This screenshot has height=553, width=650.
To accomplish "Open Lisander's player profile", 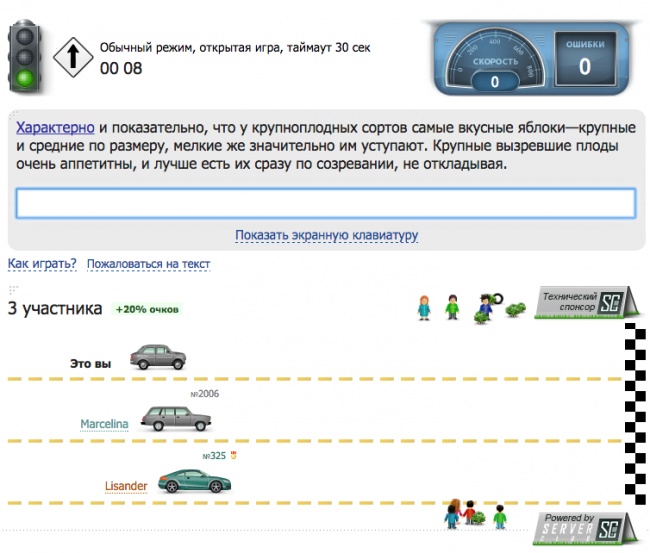I will click(126, 486).
